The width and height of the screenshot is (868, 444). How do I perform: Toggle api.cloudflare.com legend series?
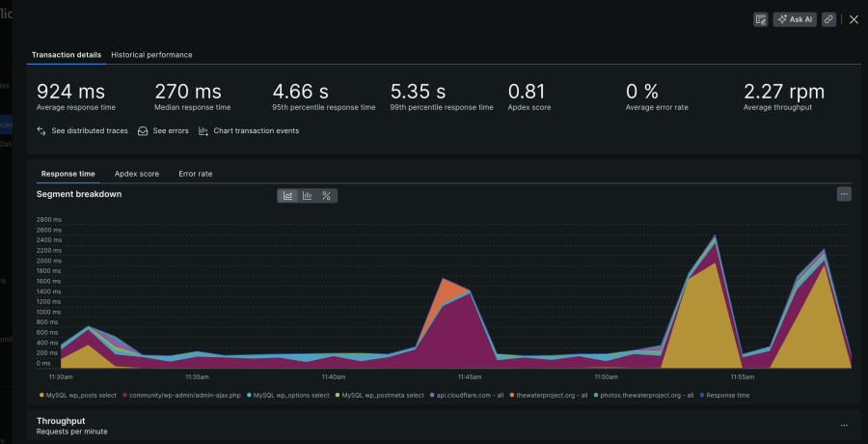click(x=470, y=395)
